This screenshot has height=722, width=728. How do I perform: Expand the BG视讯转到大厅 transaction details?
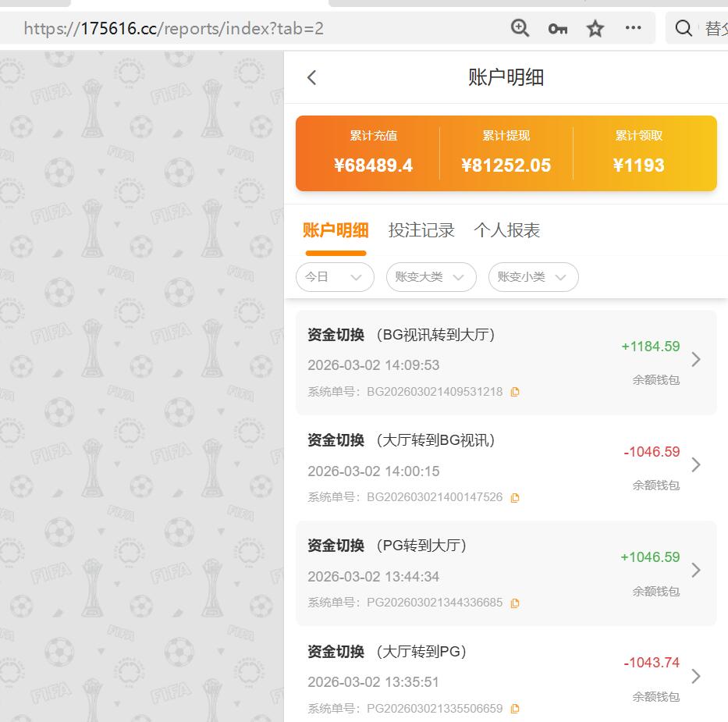(695, 359)
